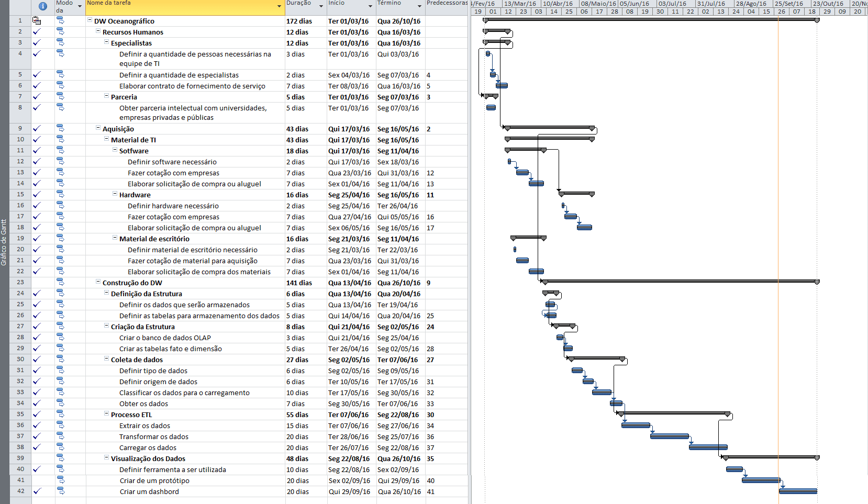This screenshot has height=504, width=868.
Task: Click task mode icon for DW Oceanográfico row
Action: tap(61, 21)
